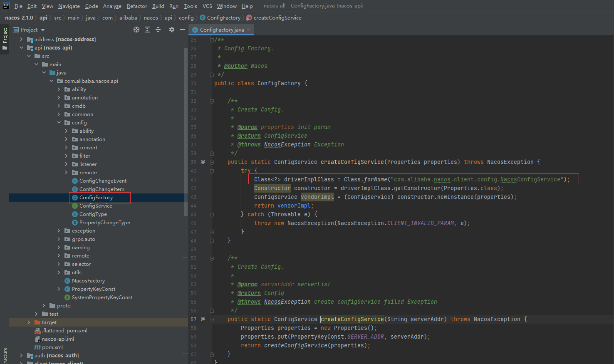Click the IntelliJ IDEA application logo
Viewport: 614px width, 364px height.
click(6, 6)
